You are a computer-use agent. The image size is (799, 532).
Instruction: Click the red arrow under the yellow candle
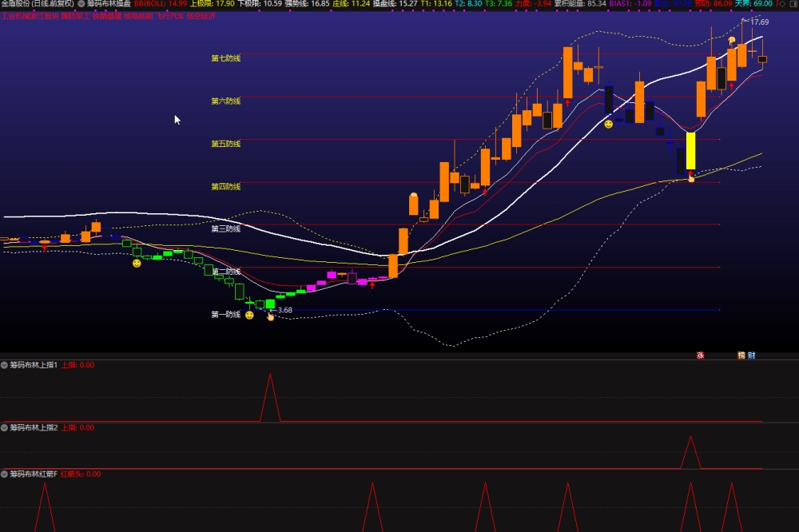coord(690,173)
